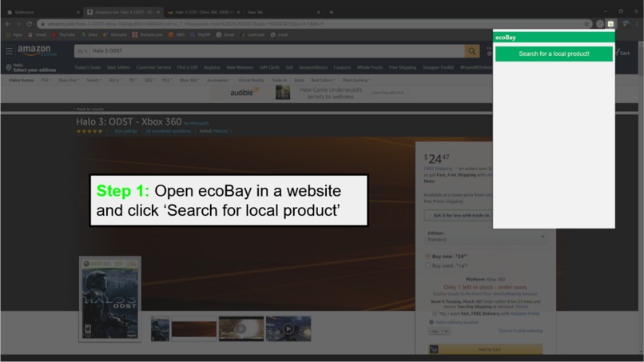Screen dimensions: 644x362
Task: Check the fast FREE Delivery with Prime box
Action: pyautogui.click(x=435, y=313)
